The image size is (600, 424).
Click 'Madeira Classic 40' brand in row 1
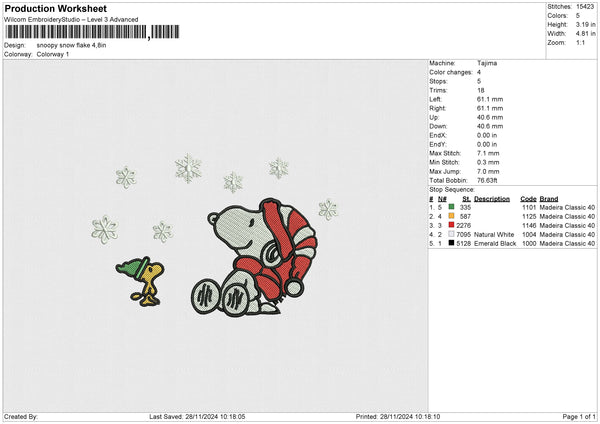click(567, 207)
